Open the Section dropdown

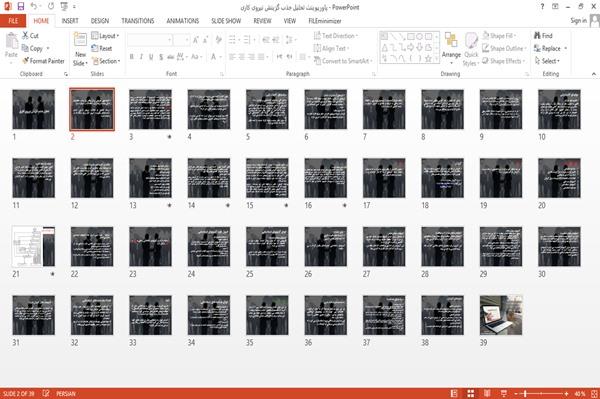(106, 61)
